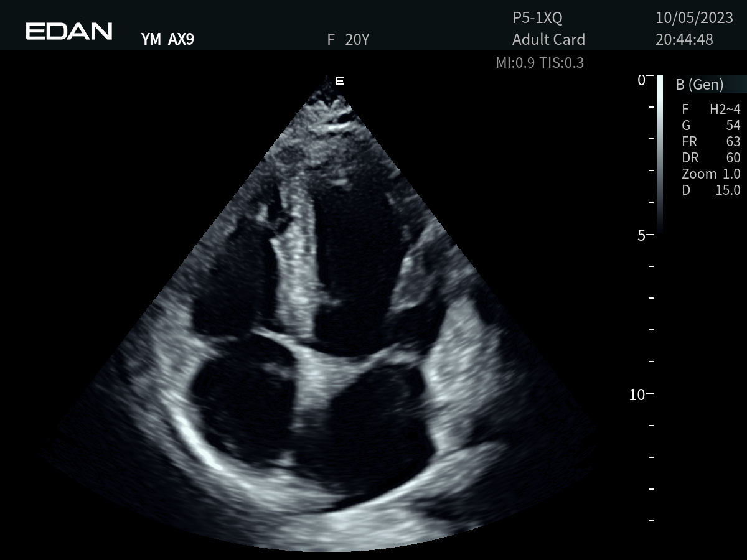This screenshot has height=560, width=747.
Task: Select the F 20Y patient info
Action: click(348, 40)
